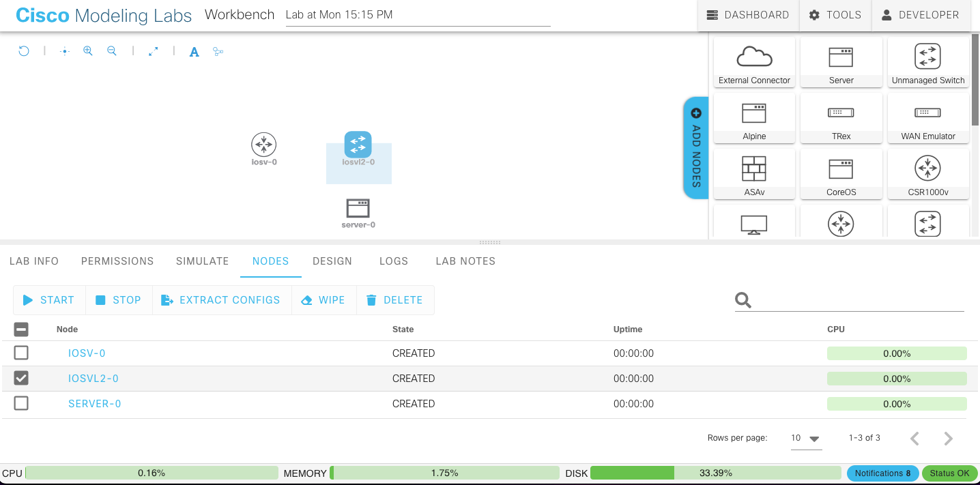Switch to the LAB NOTES tab

pyautogui.click(x=465, y=261)
